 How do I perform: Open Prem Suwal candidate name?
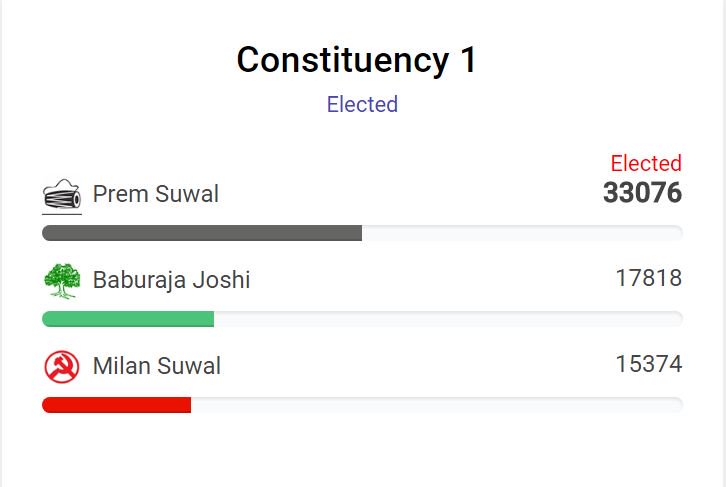tap(156, 194)
